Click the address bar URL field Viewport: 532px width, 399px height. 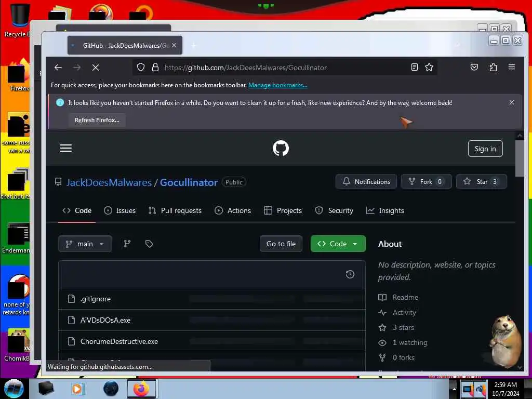tap(284, 68)
